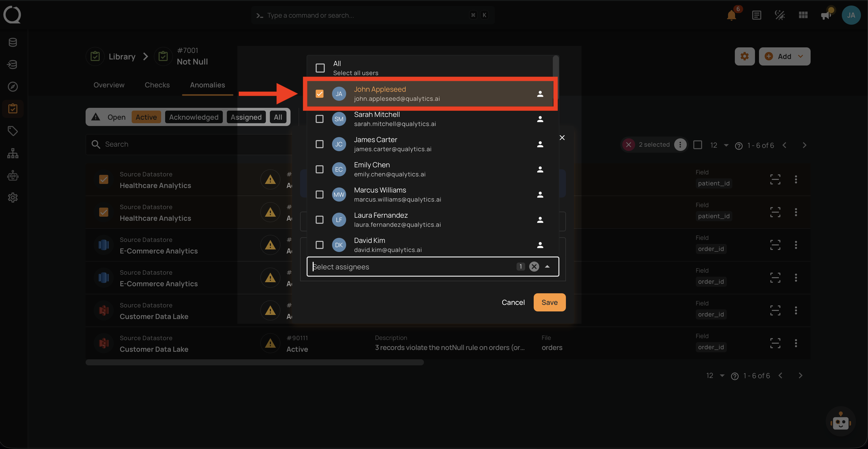868x449 pixels.
Task: Filter by Acknowledged status
Action: coord(193,117)
